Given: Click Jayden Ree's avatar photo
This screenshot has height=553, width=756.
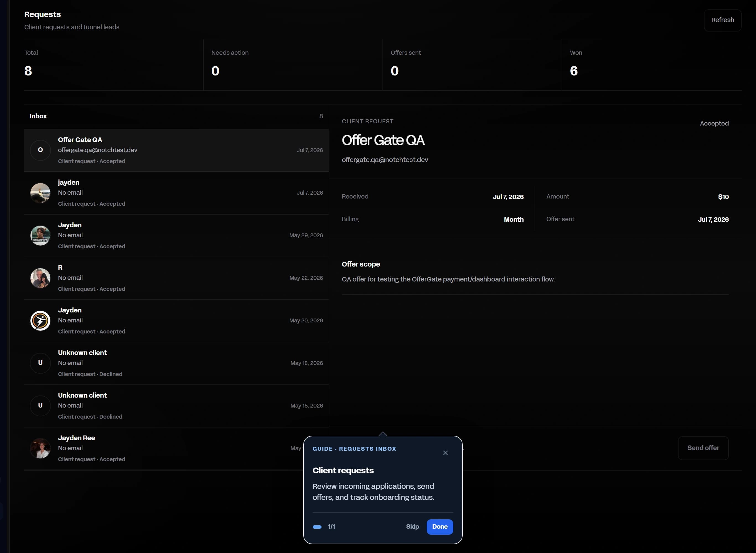Looking at the screenshot, I should click(x=40, y=448).
